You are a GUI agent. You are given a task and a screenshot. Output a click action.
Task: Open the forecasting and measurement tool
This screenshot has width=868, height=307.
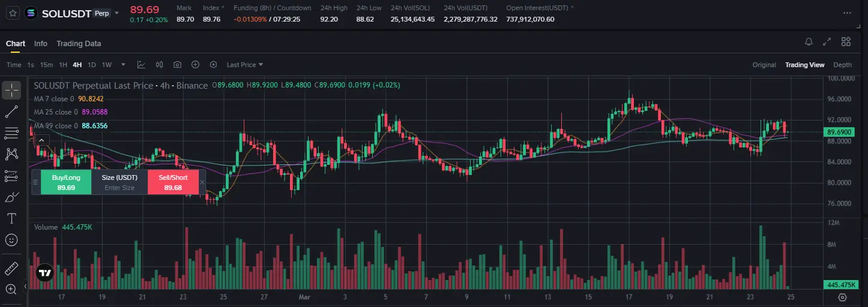(x=11, y=176)
